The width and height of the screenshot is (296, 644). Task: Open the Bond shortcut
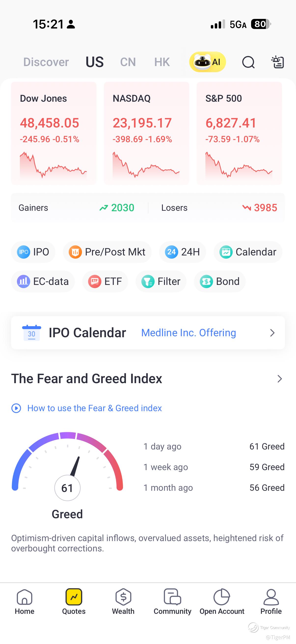tap(220, 281)
